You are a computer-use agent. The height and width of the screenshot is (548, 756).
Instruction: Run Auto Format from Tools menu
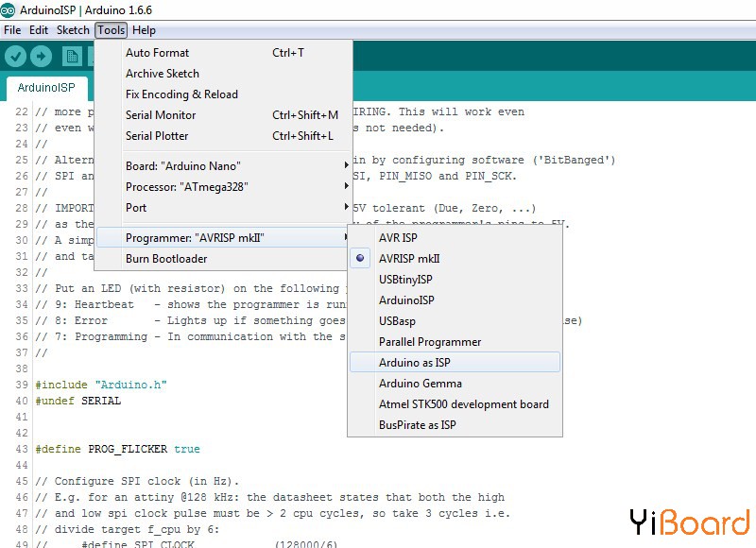[224, 53]
